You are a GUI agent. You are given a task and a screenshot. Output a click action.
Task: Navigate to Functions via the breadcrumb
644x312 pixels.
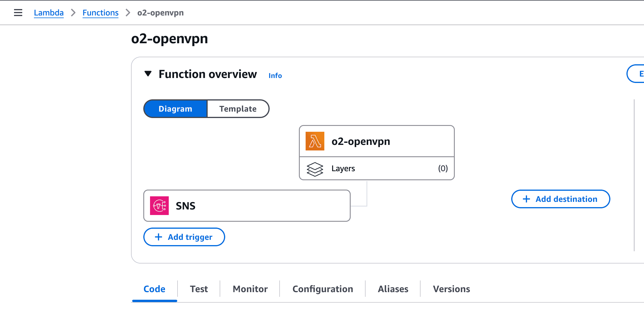pyautogui.click(x=100, y=13)
